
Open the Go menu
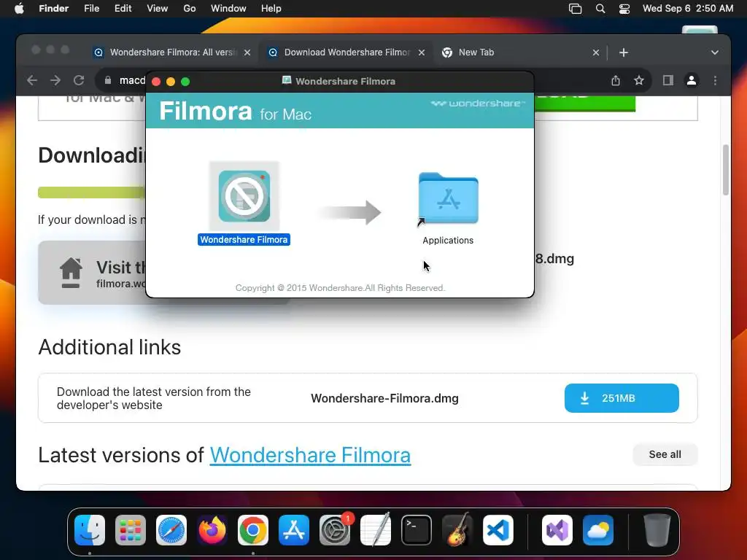(190, 9)
